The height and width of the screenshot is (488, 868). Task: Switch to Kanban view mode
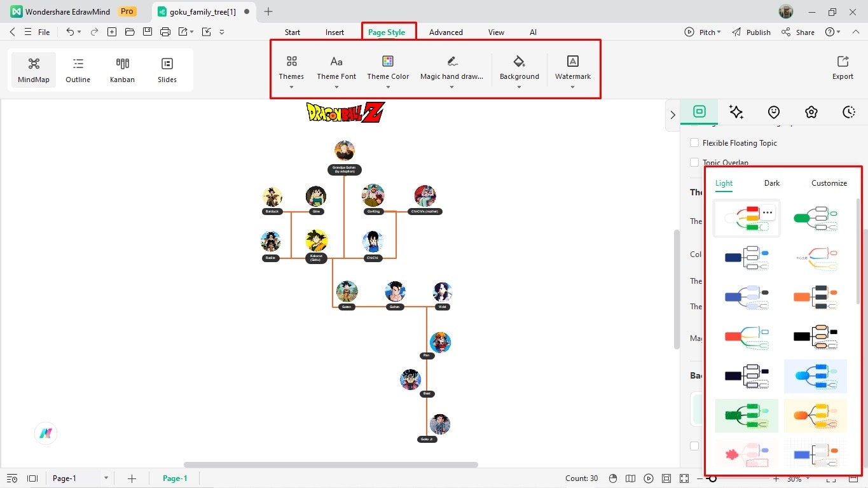122,70
